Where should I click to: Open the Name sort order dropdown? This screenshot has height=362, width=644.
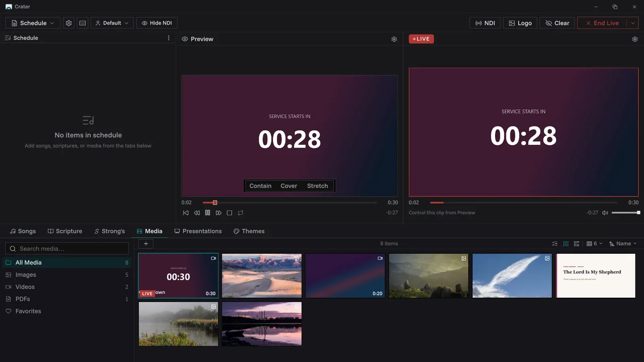point(623,244)
